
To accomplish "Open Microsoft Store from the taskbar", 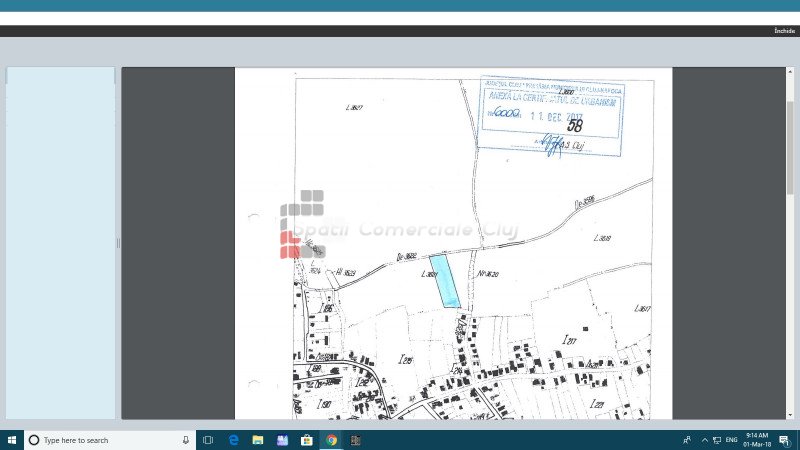I will (307, 440).
